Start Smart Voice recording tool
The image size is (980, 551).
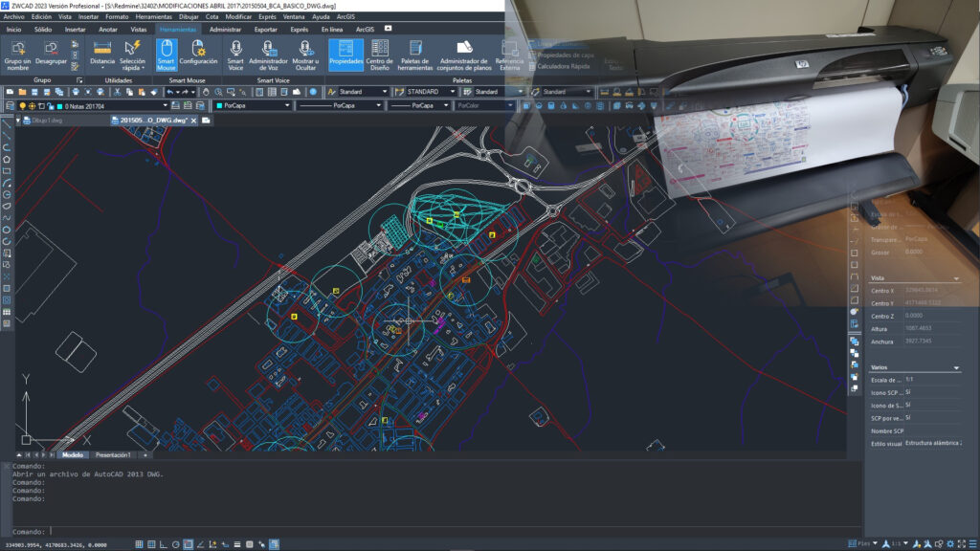click(x=235, y=55)
